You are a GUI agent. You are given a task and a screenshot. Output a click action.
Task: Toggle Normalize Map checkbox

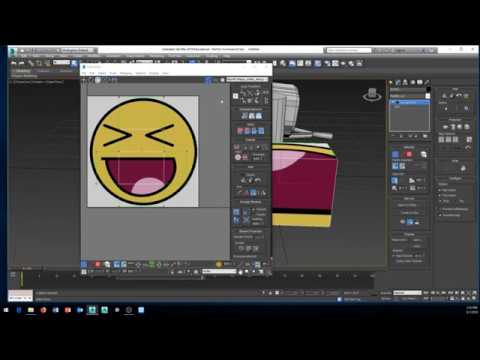tap(440, 215)
